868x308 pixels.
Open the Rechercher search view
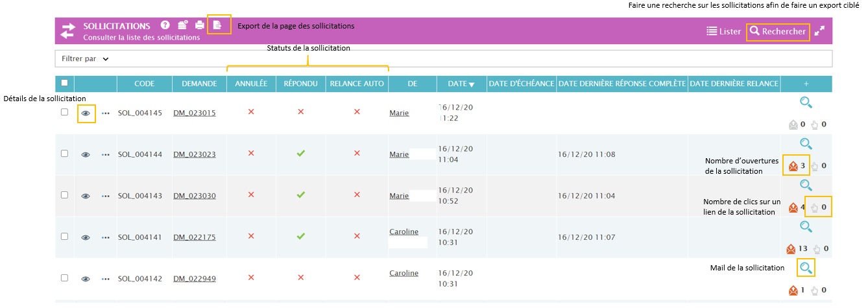point(778,31)
